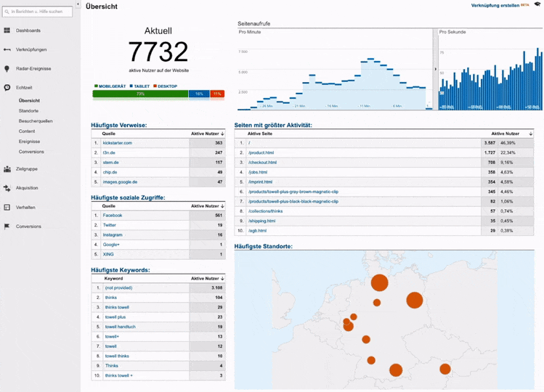Viewport: 544px width, 392px height.
Task: Collapse the sidebar with the arrow handle
Action: point(78,4)
